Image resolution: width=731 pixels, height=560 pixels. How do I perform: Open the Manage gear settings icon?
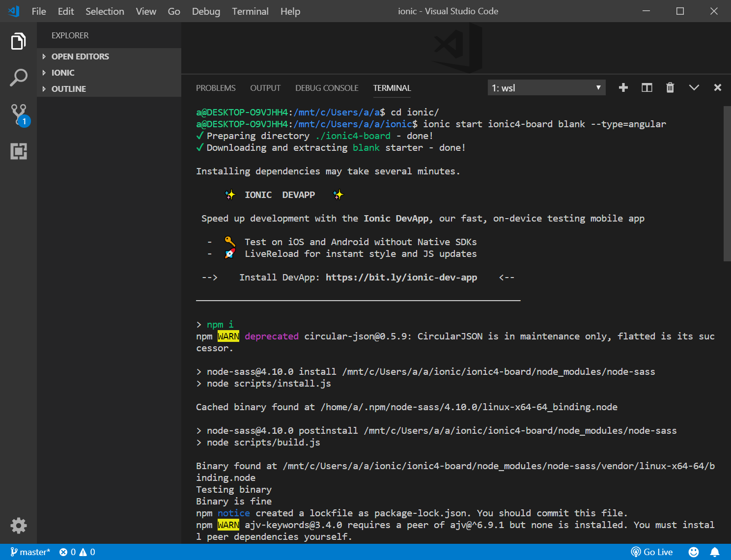coord(18,526)
